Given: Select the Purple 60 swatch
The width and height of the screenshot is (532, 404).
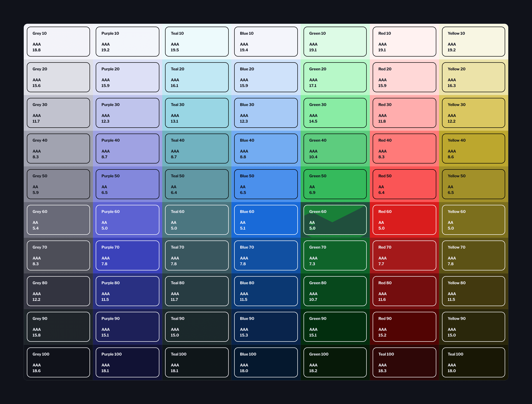Looking at the screenshot, I should pos(127,220).
